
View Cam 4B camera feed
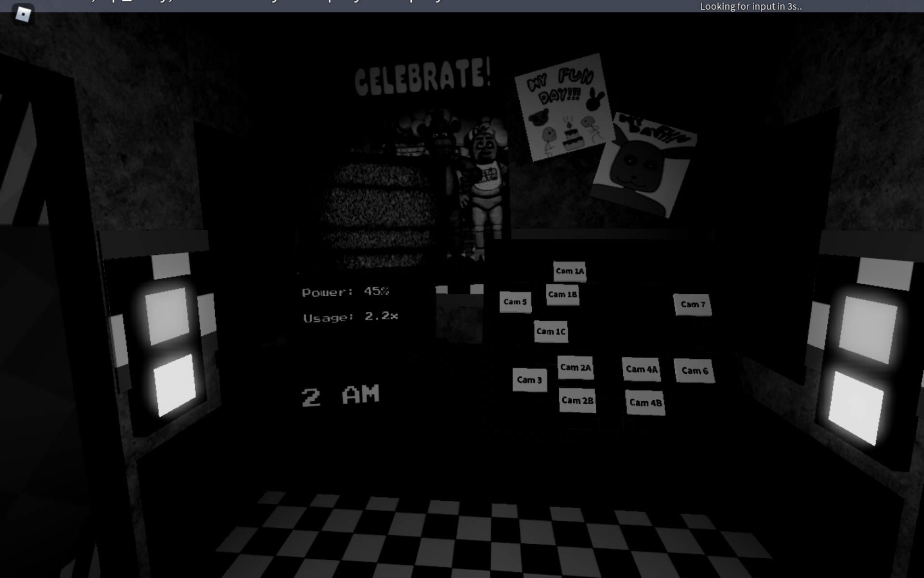point(645,403)
